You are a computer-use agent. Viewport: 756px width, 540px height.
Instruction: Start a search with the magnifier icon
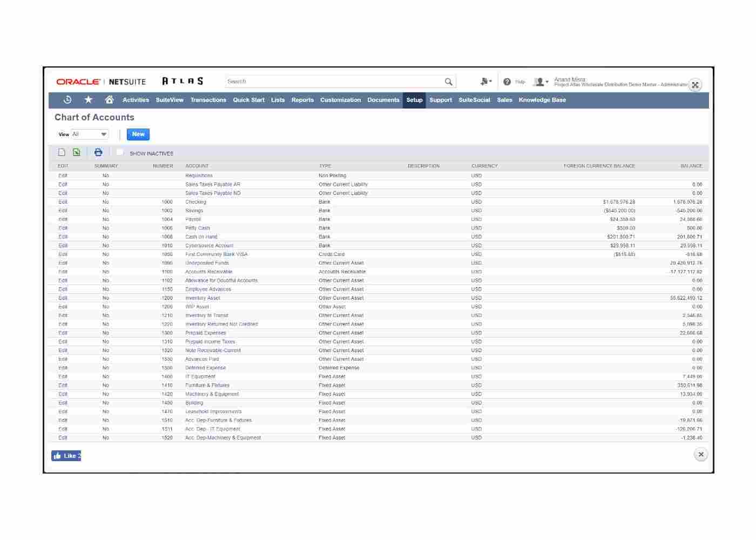click(x=448, y=81)
